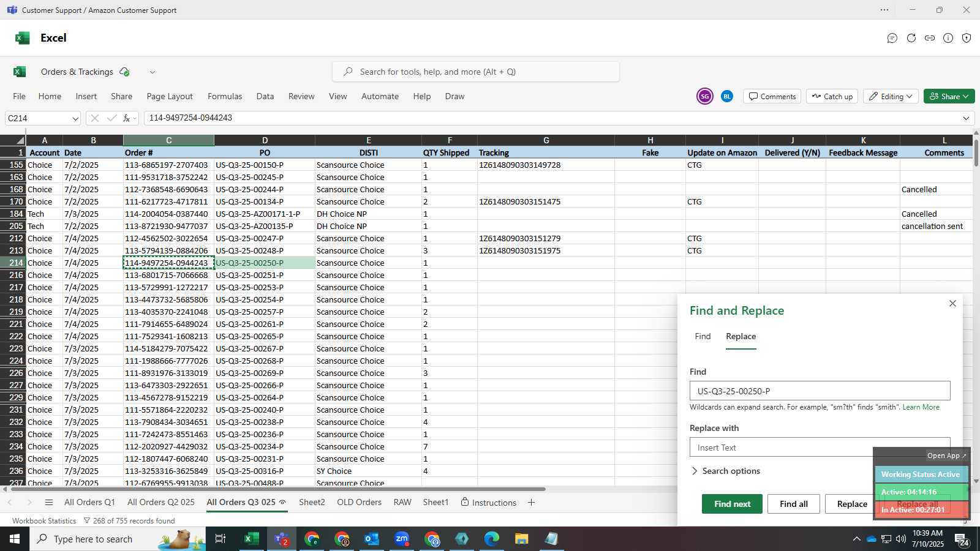Open the all sheets list icon
This screenshot has width=980, height=551.
click(49, 503)
